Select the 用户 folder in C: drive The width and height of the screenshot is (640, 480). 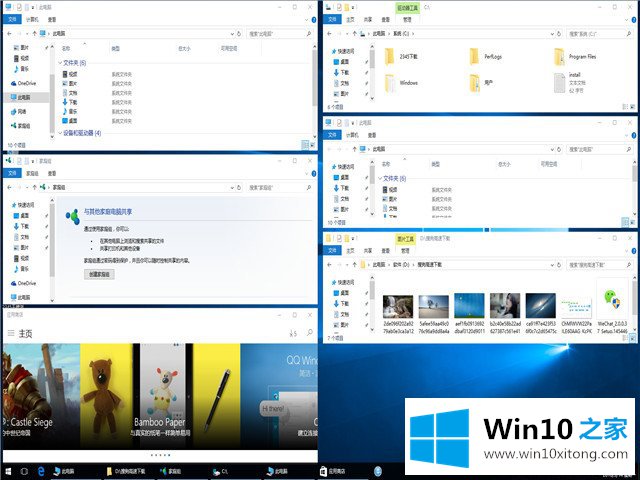481,83
